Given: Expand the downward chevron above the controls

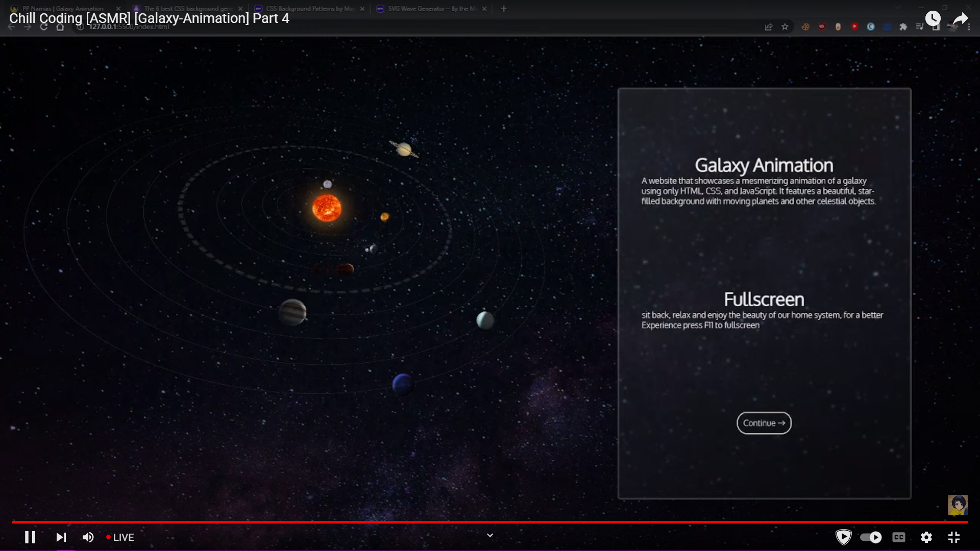Looking at the screenshot, I should tap(489, 535).
